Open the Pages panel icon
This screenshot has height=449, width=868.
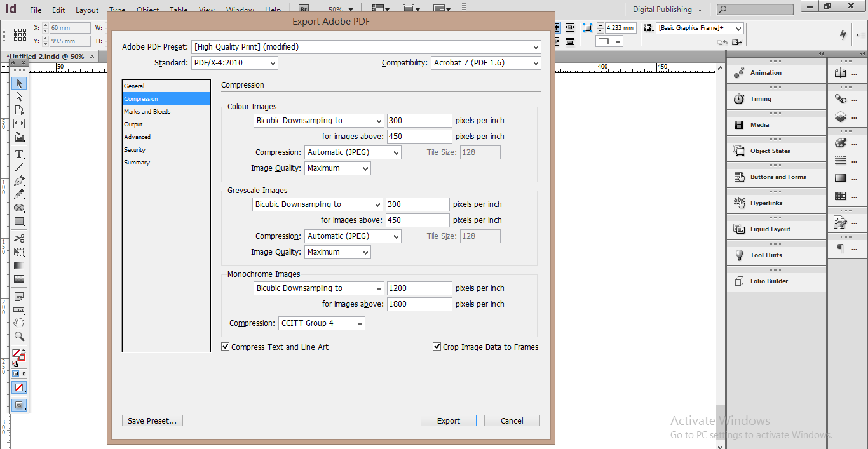(x=841, y=73)
